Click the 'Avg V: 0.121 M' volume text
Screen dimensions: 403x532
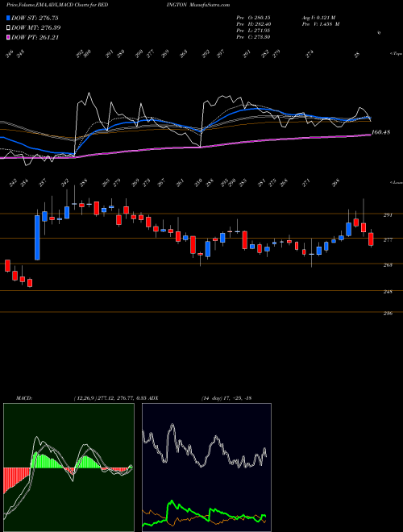coord(318,18)
